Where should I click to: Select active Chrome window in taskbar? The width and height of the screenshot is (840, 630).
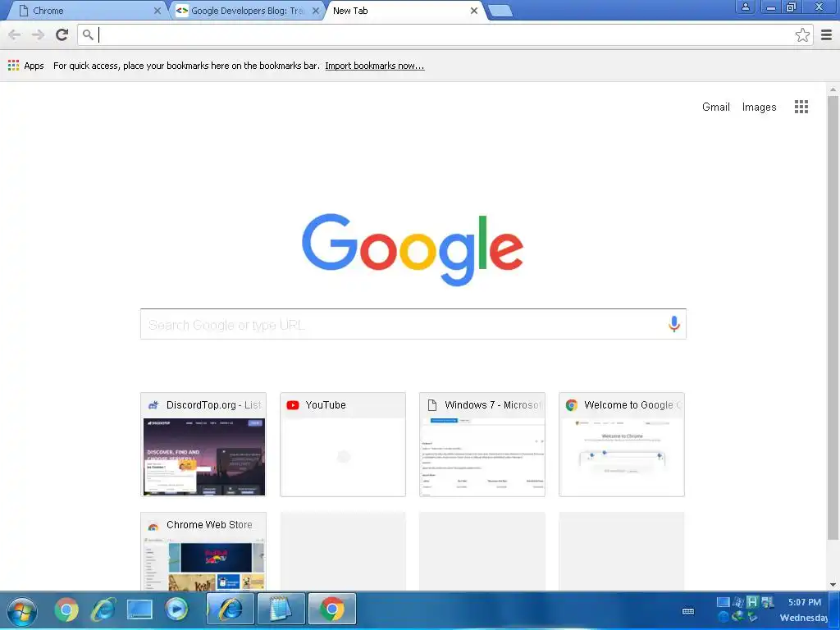[332, 609]
